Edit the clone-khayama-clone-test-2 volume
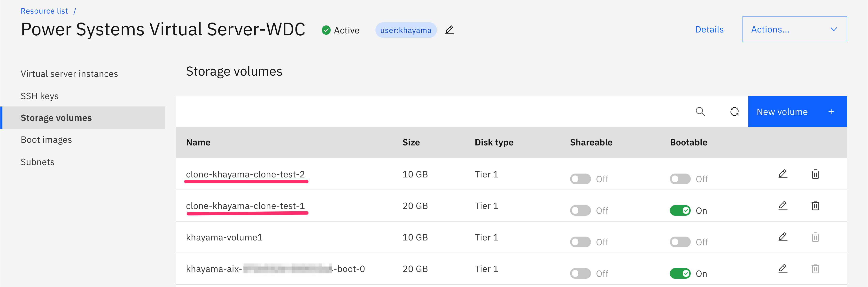Screen dimensions: 868x287 [x=783, y=174]
